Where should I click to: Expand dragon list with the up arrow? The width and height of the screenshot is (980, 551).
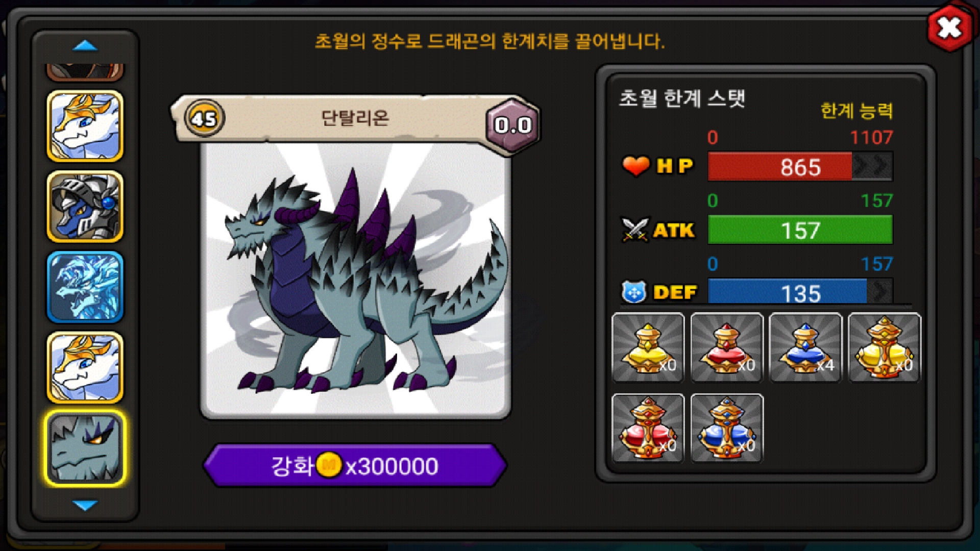click(x=85, y=46)
